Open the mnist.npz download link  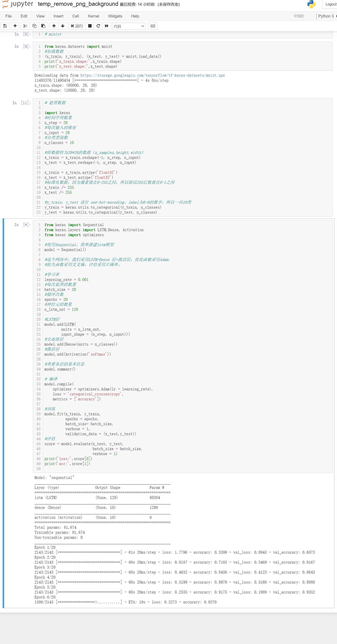click(x=152, y=75)
